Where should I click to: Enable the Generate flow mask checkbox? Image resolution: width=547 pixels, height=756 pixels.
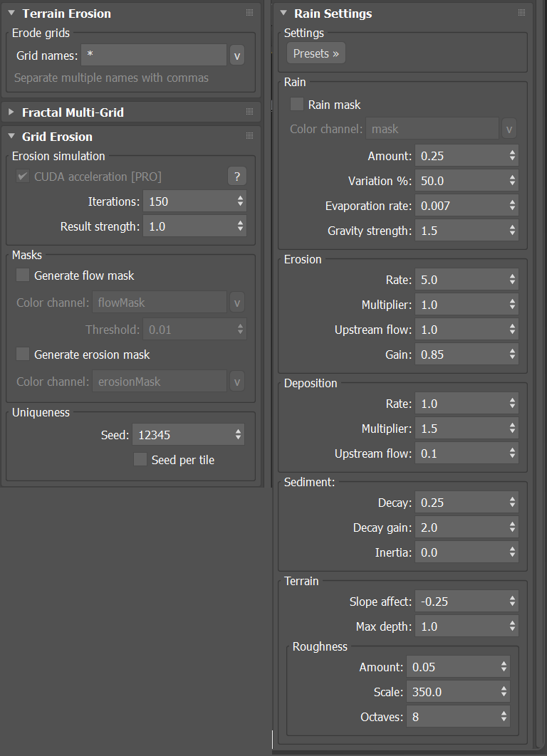tap(23, 275)
